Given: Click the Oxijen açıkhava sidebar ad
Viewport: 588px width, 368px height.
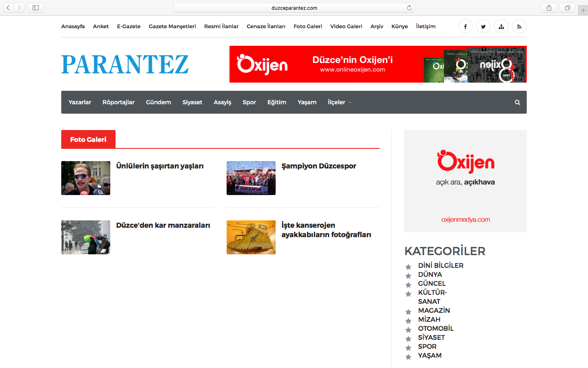Looking at the screenshot, I should 465,181.
